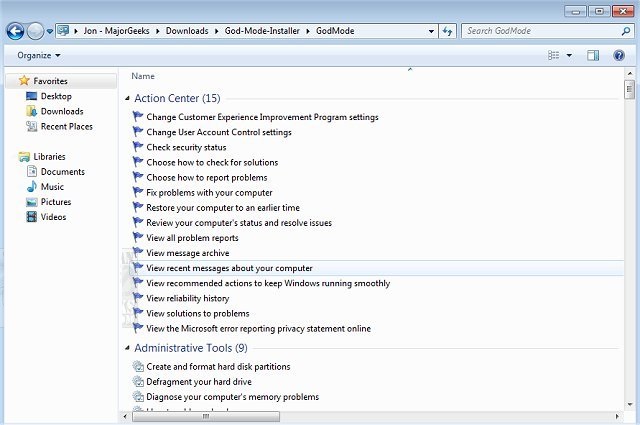Click the horizontal scrollbar thumb
Screen dimensions: 640x425
click(206, 416)
